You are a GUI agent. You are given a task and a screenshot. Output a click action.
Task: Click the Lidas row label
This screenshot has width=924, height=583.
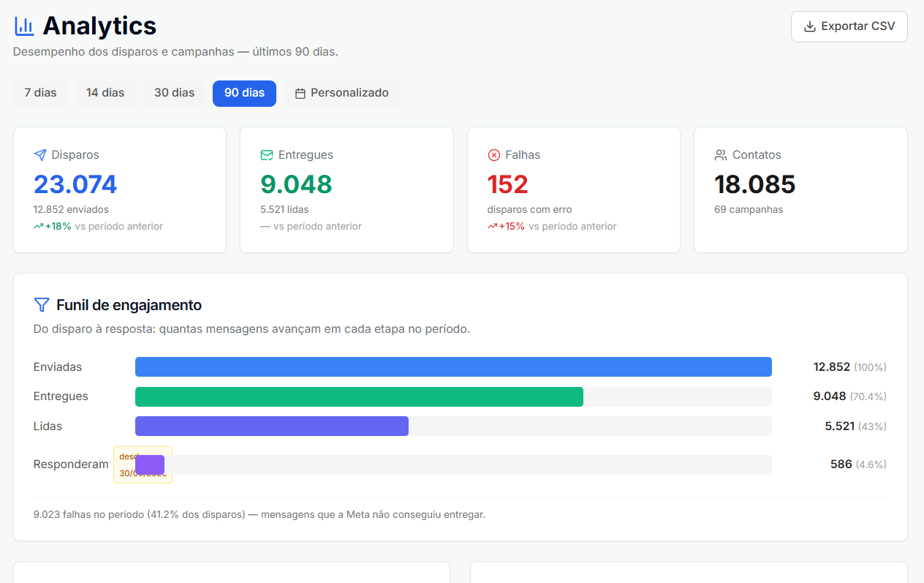click(x=48, y=426)
